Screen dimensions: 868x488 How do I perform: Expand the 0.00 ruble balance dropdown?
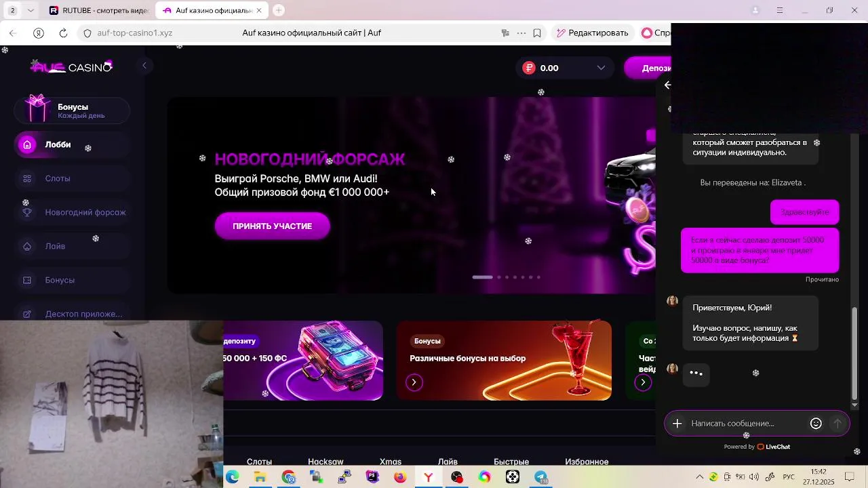coord(601,68)
